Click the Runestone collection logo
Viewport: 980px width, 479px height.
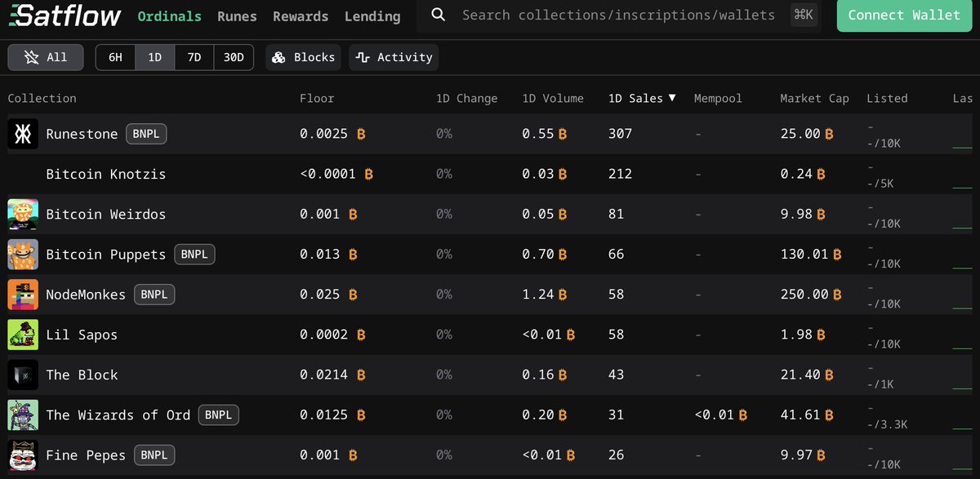tap(22, 133)
